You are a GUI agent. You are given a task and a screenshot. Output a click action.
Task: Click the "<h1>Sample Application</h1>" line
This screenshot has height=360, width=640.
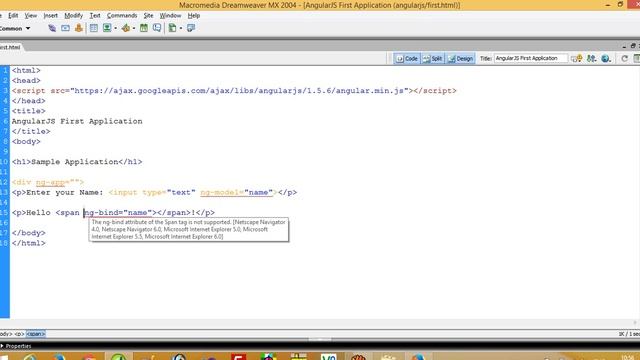click(77, 162)
